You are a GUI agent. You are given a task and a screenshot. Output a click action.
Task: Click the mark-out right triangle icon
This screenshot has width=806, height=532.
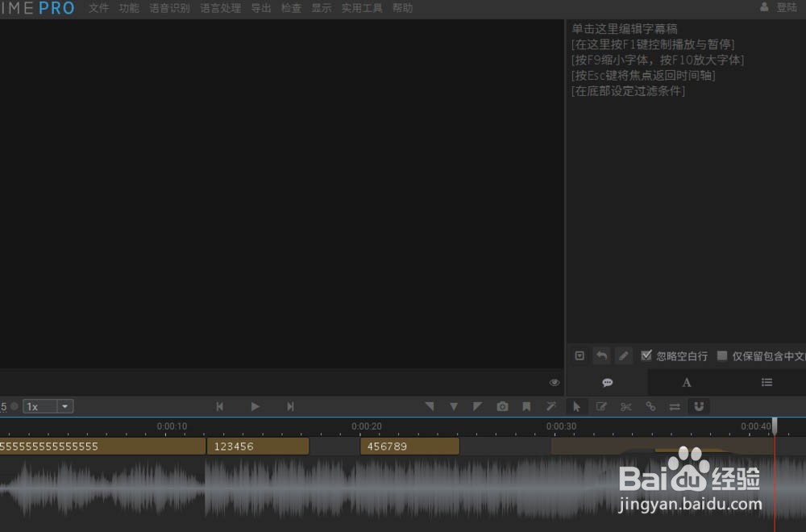(x=477, y=406)
